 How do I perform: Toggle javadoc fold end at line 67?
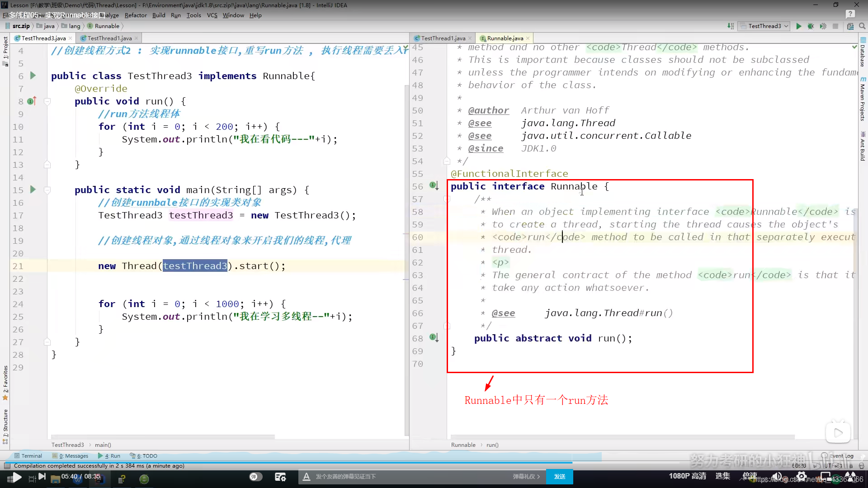point(447,326)
